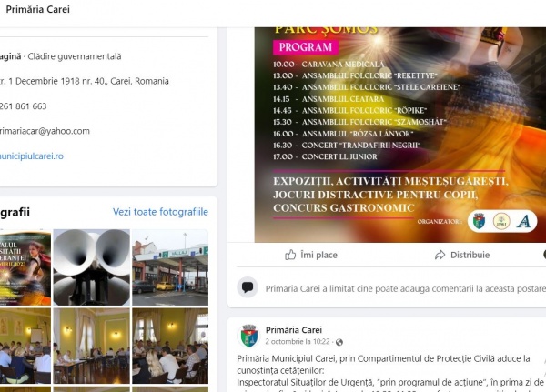Image resolution: width=546 pixels, height=392 pixels.
Task: Open the empty meeting room photo thumbnail
Action: [x=92, y=346]
